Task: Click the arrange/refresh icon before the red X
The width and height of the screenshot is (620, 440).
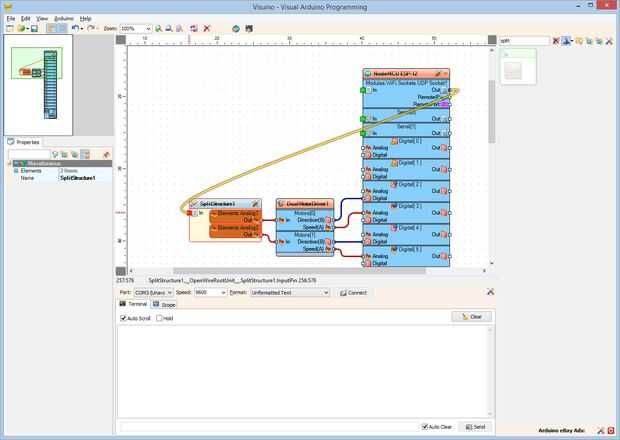Action: [x=193, y=28]
